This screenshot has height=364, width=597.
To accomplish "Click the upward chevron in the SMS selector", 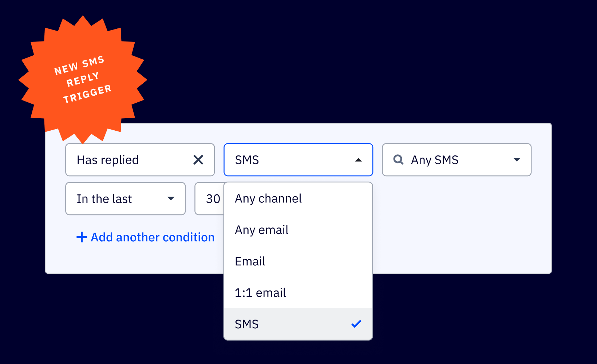I will pyautogui.click(x=359, y=159).
